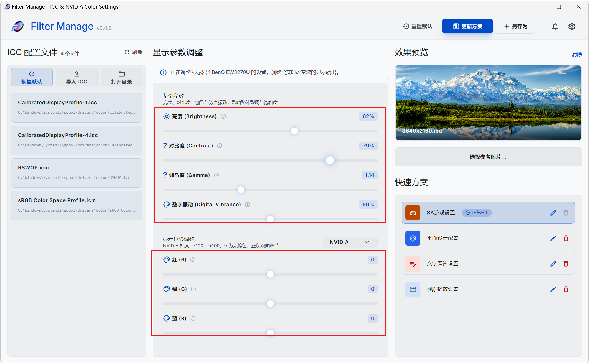Click the brightness value 62%
The height and width of the screenshot is (364, 589).
(x=368, y=116)
